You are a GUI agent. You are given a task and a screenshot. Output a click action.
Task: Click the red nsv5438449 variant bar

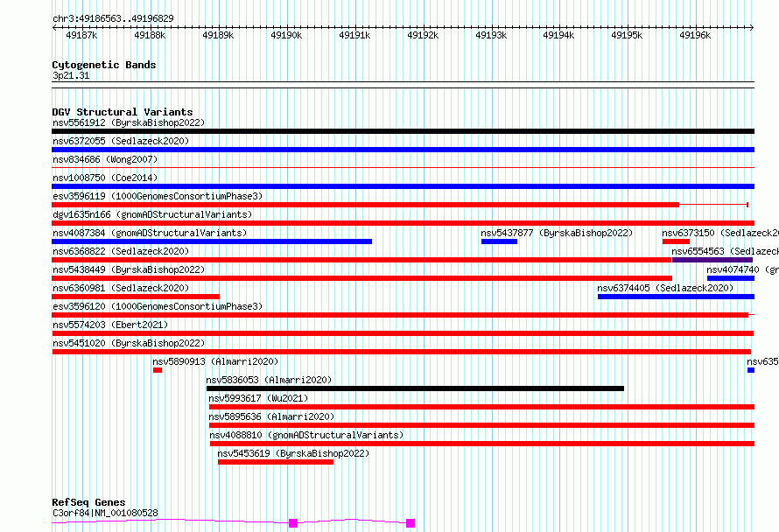coord(361,278)
